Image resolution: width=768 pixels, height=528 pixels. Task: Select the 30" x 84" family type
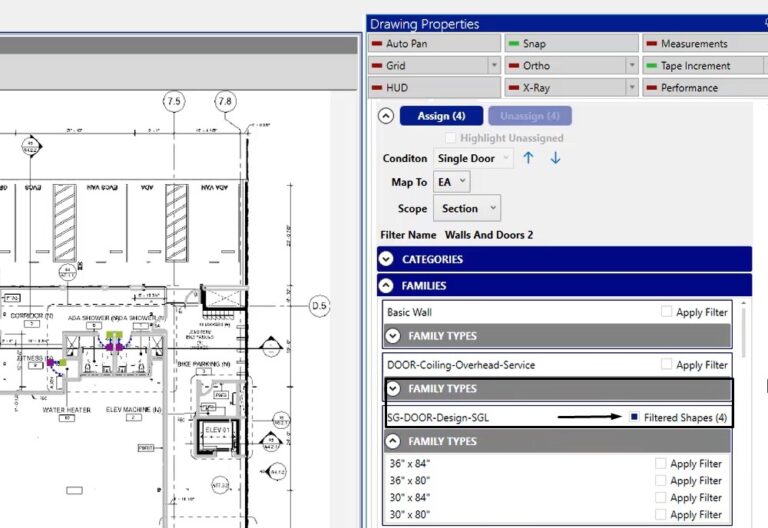(x=410, y=498)
